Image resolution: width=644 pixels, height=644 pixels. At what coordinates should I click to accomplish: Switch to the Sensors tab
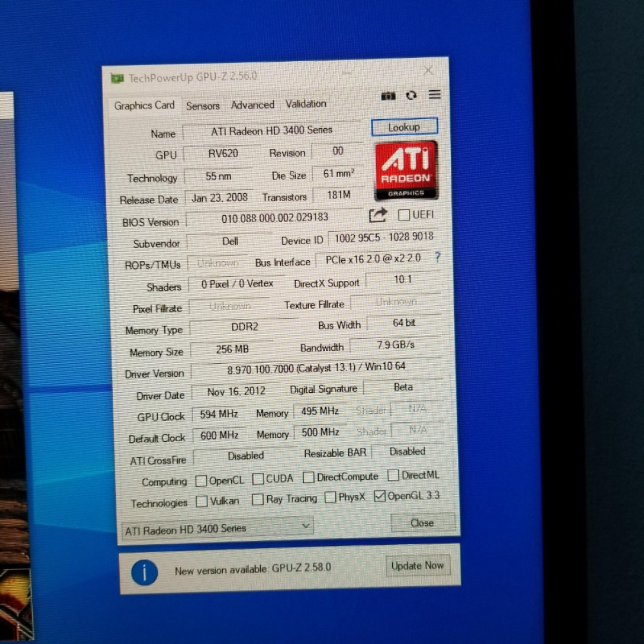coord(203,106)
